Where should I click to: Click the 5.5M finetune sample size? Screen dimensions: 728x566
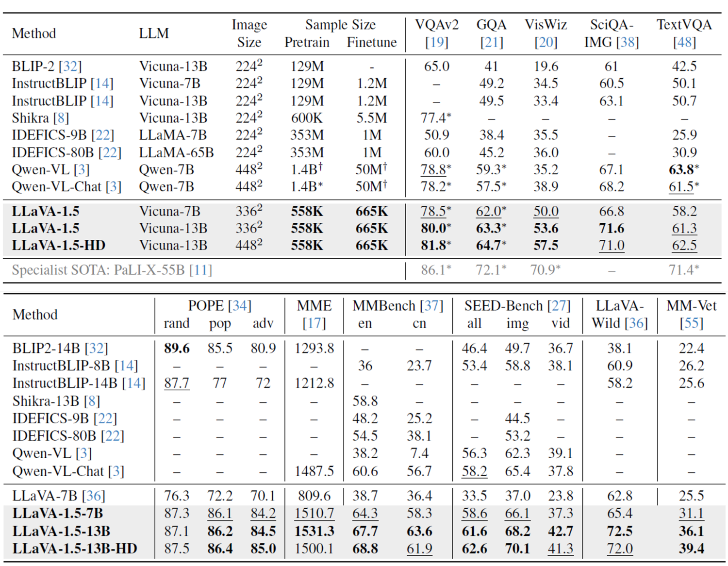click(372, 118)
